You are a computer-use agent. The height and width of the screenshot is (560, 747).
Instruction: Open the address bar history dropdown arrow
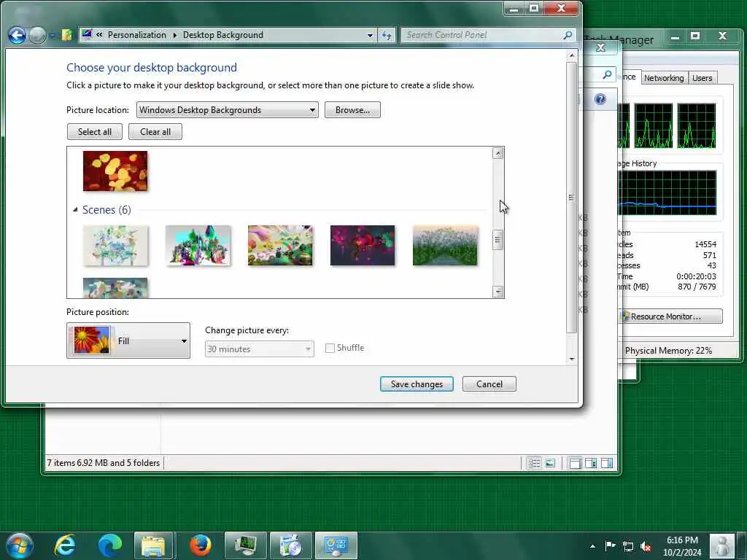click(370, 35)
